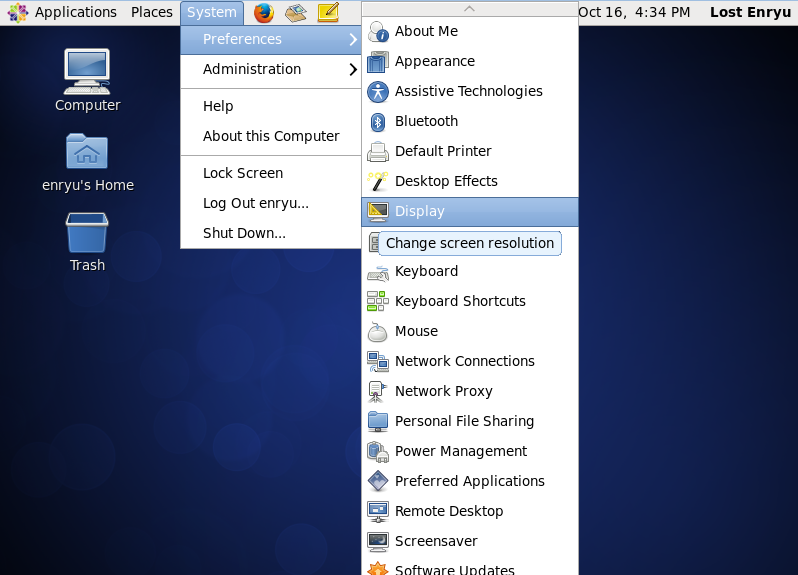Screen dimensions: 798x575
Task: Open Display preferences
Action: [470, 211]
